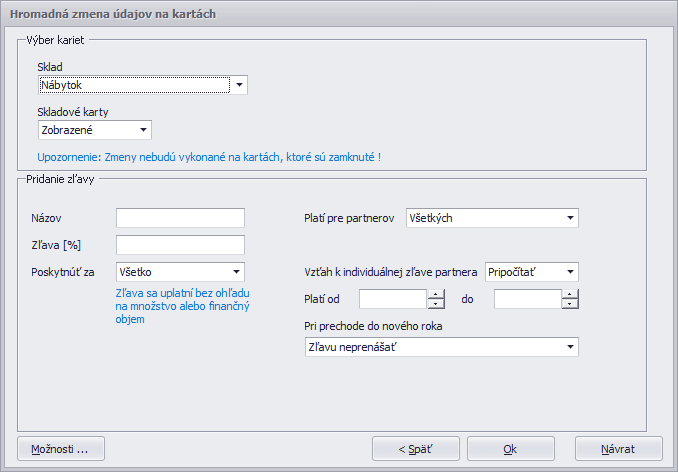The width and height of the screenshot is (678, 472).
Task: Increase the 'do' date with up arrow
Action: (570, 294)
